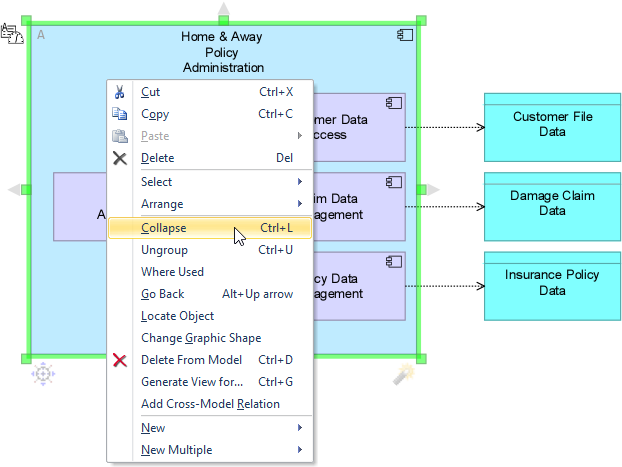Click the hand icon at top-left corner
The height and width of the screenshot is (467, 622).
pos(13,34)
